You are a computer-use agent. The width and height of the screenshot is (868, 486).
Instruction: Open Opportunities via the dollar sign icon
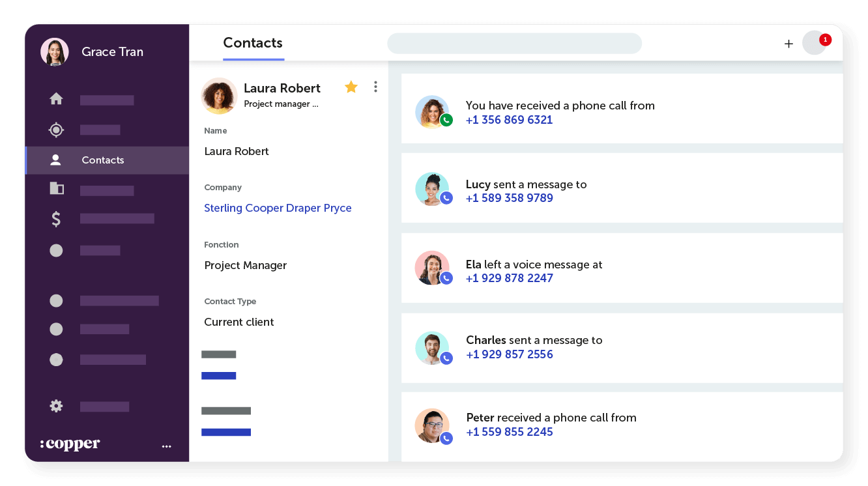tap(56, 219)
